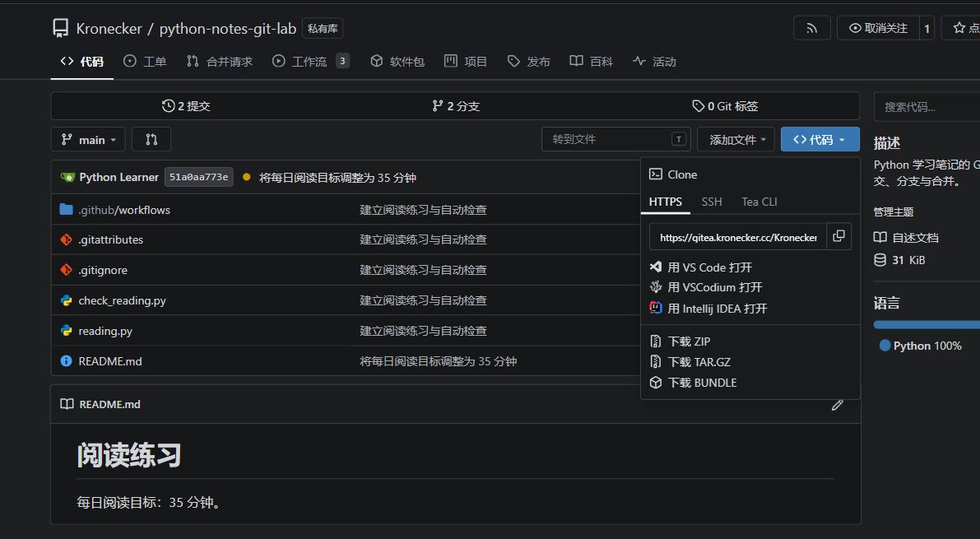The width and height of the screenshot is (980, 539).
Task: Open the 工作流 actions tab
Action: pyautogui.click(x=311, y=61)
